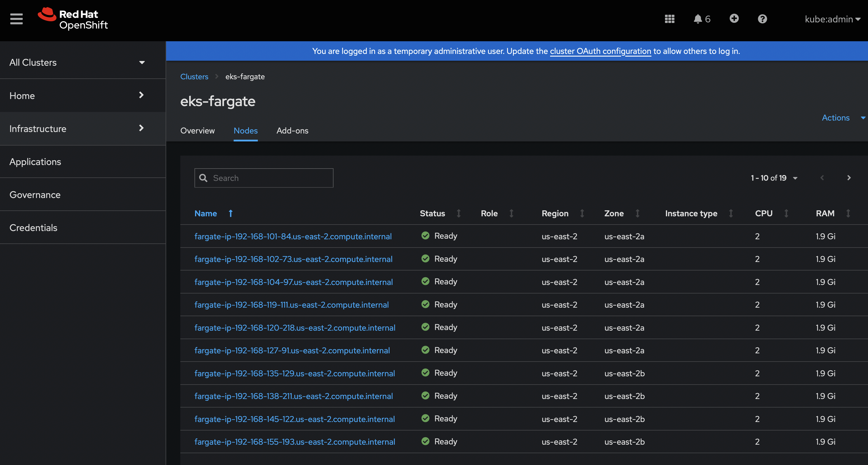Open the help question mark icon
Image resolution: width=868 pixels, height=465 pixels.
762,19
